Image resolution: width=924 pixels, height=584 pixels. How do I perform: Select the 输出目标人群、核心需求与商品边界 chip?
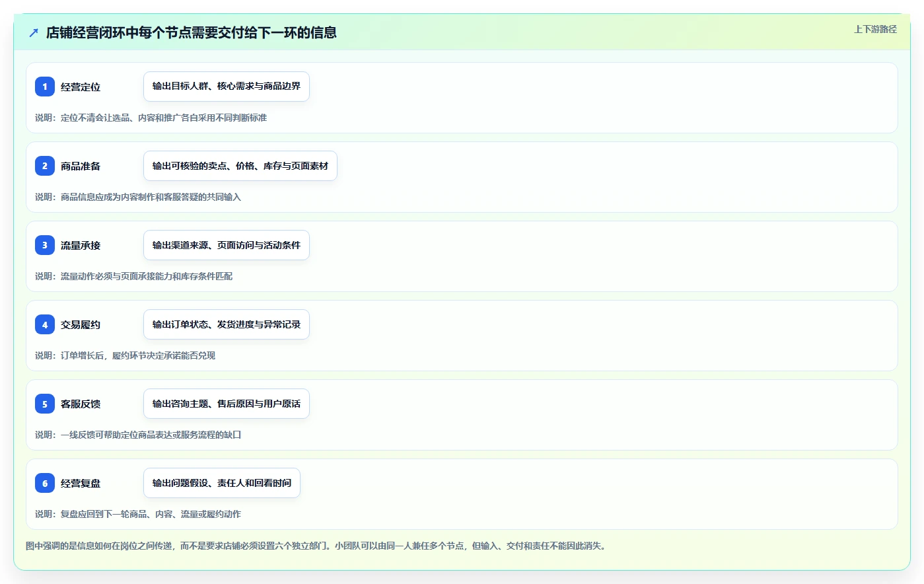pos(227,87)
